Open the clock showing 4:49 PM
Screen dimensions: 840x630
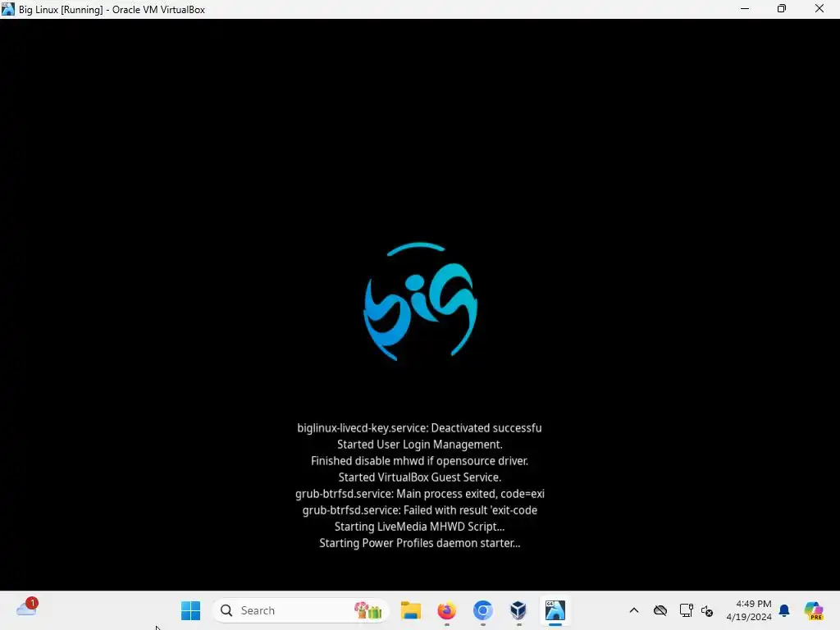pos(749,610)
